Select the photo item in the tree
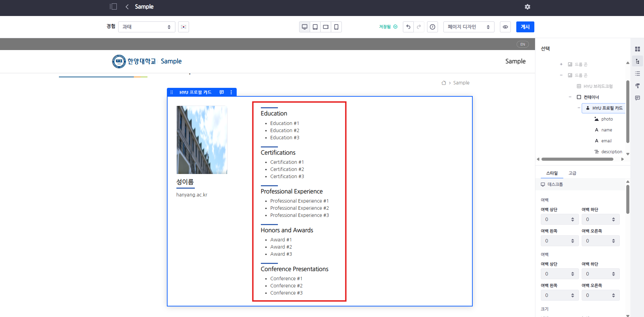This screenshot has width=644, height=317. click(607, 119)
